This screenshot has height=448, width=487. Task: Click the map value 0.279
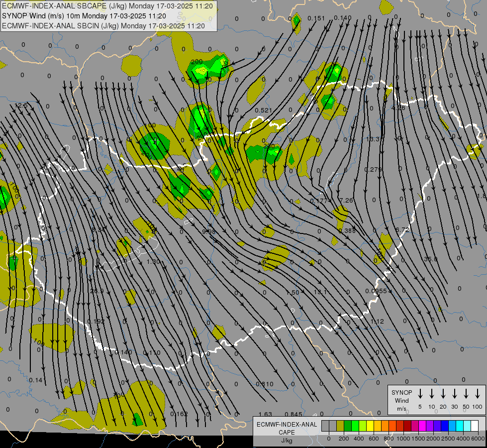(373, 169)
